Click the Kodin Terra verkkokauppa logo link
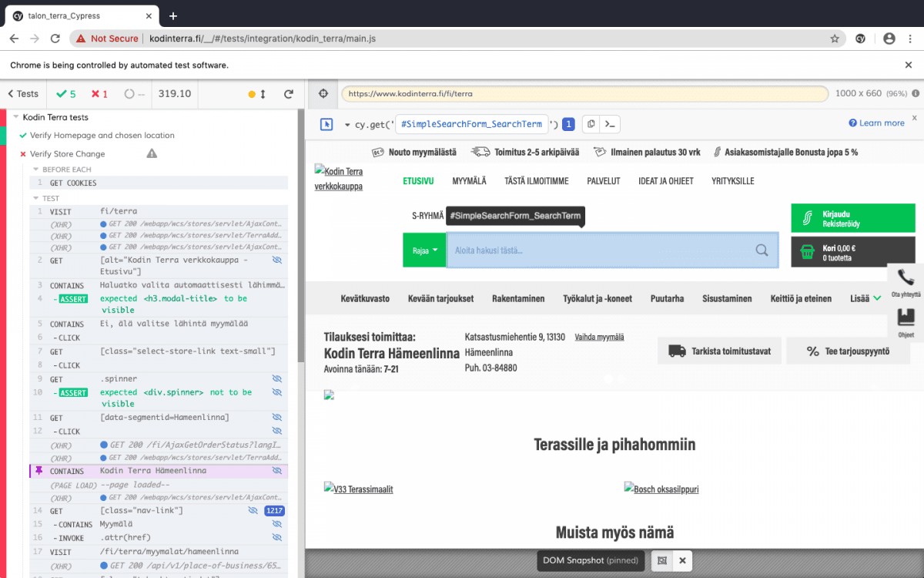This screenshot has width=924, height=578. click(339, 178)
